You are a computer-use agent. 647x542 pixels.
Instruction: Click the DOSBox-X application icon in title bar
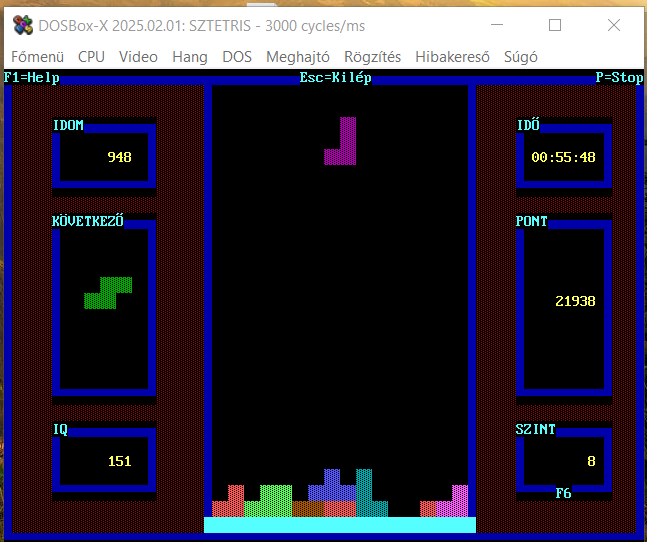click(x=23, y=25)
